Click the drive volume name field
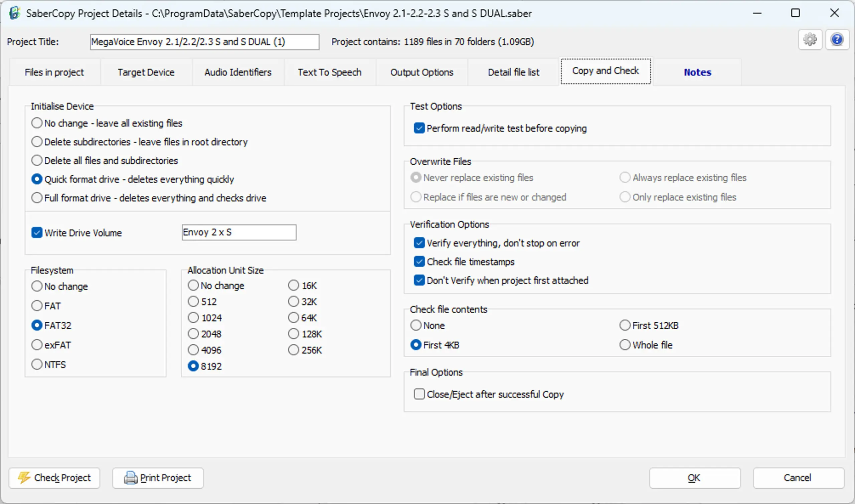 point(239,232)
